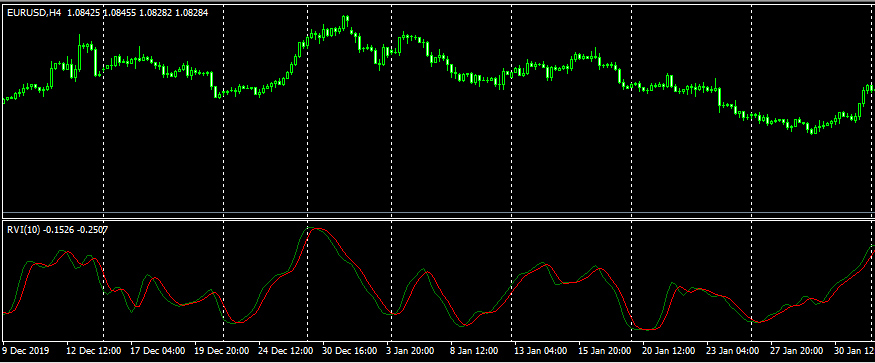Click the flat RVI trough above 20 Jan 12:00
This screenshot has width=875, height=363.
point(647,329)
